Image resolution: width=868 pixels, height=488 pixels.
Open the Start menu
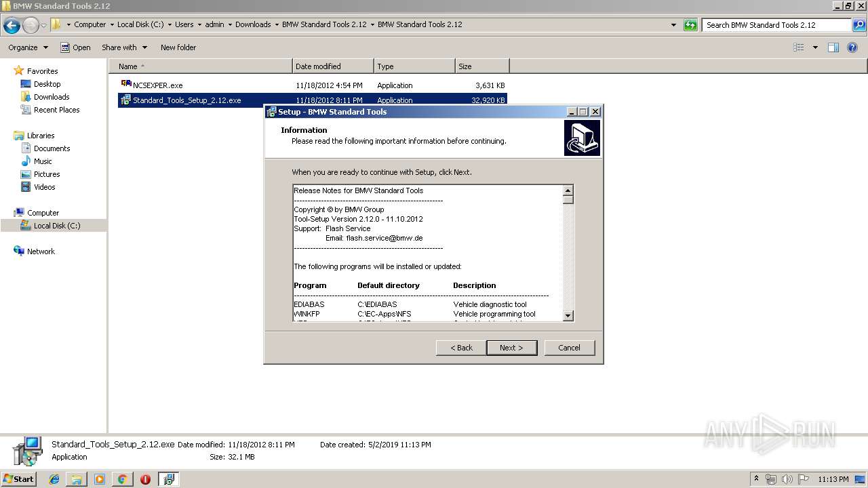point(18,479)
